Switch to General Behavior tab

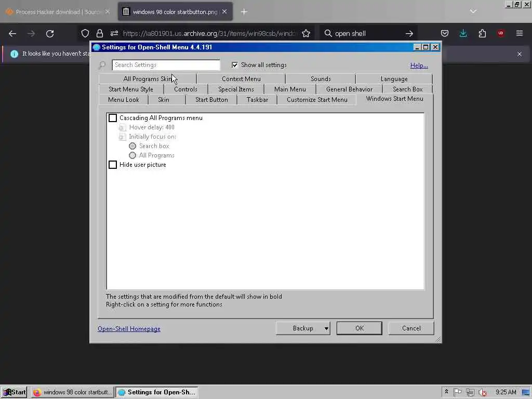(349, 89)
